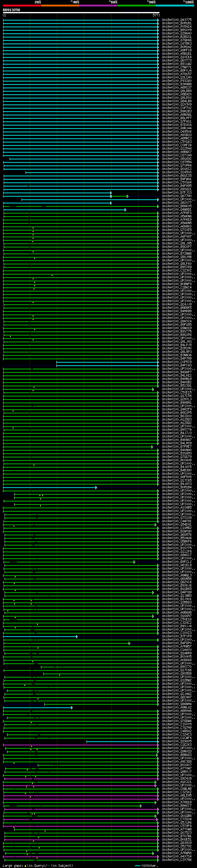Click the cyan ~100% identity legend segment
This screenshot has height=868, width=197.
175,6
